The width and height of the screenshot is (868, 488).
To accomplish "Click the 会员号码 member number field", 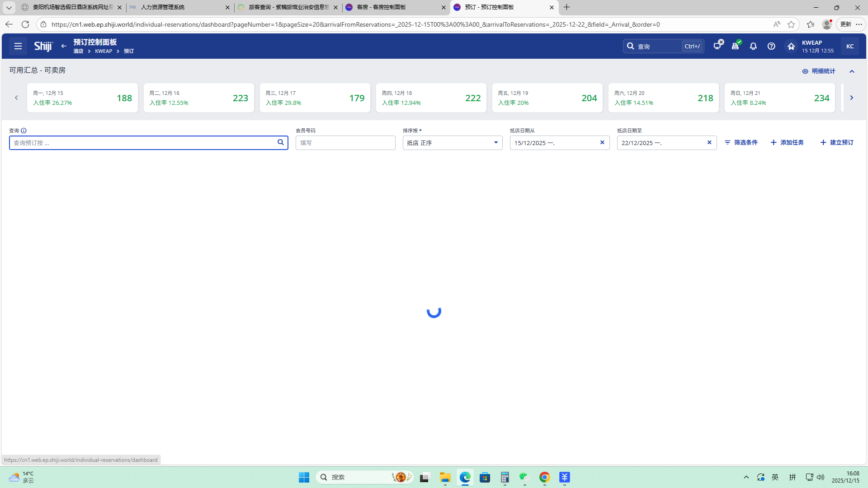I will pos(345,143).
